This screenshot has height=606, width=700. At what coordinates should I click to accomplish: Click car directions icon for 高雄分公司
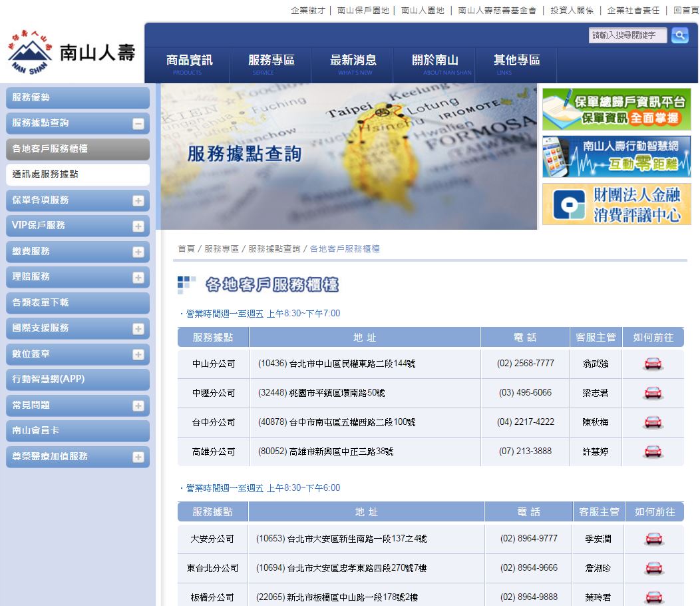pyautogui.click(x=653, y=452)
